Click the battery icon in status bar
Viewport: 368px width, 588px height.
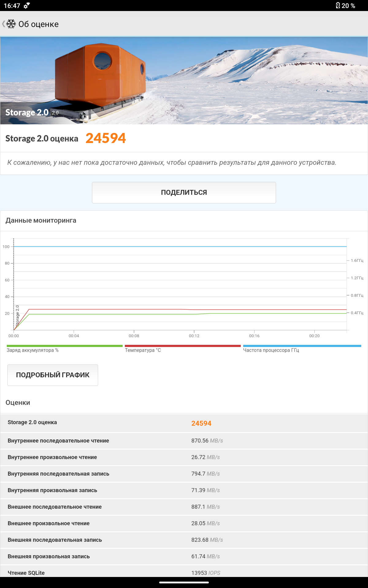[x=338, y=6]
